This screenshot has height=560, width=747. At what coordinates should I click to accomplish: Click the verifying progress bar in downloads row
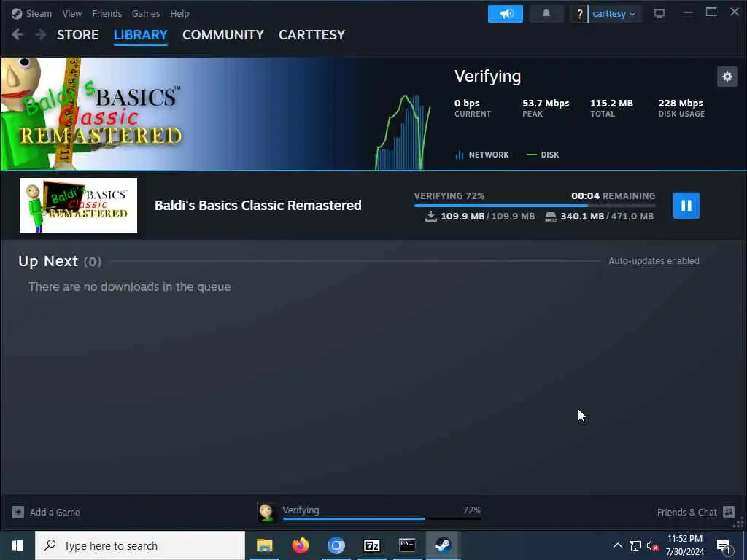[x=535, y=205]
